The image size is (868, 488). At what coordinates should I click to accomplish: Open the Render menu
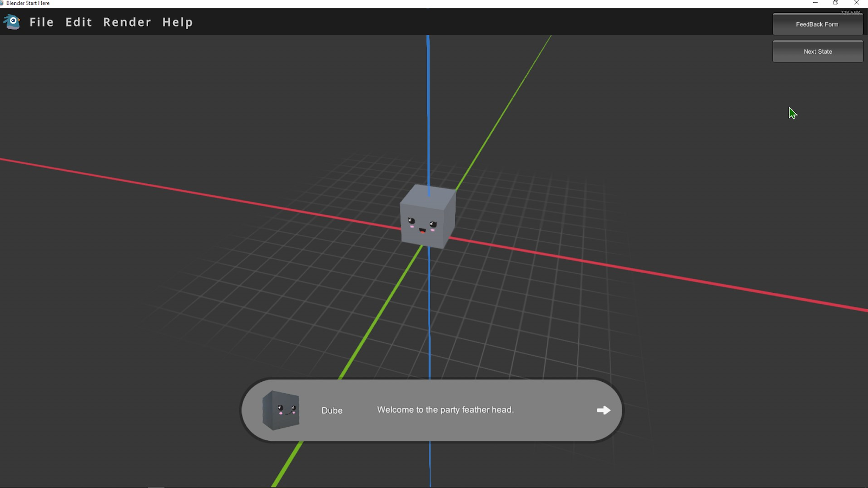127,22
